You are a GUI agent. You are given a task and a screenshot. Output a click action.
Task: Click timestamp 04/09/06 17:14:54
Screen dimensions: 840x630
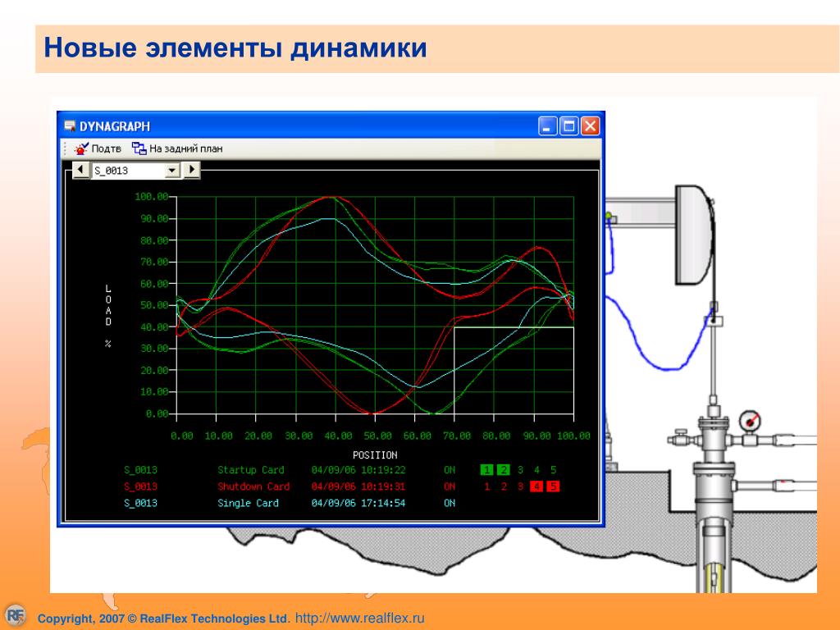[x=358, y=503]
